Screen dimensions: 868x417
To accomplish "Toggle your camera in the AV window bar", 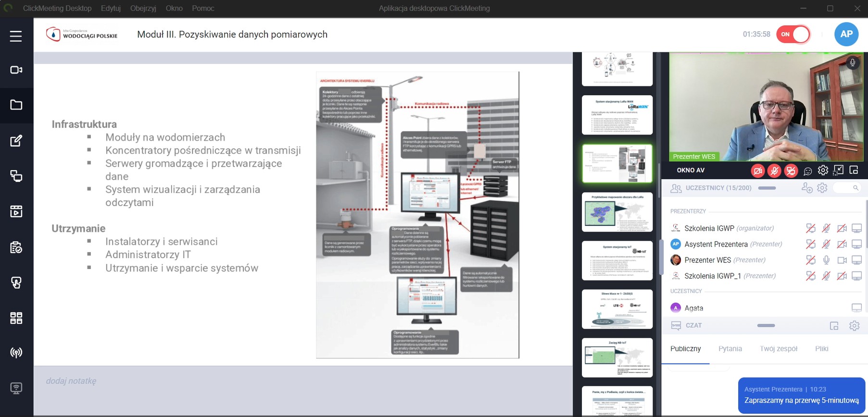I will pos(758,171).
